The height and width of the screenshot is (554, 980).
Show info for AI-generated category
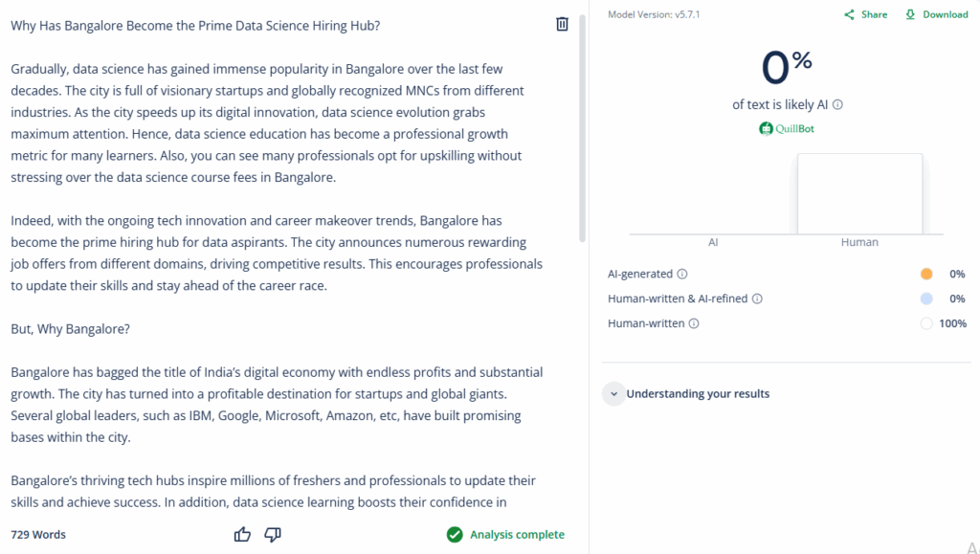pyautogui.click(x=682, y=274)
